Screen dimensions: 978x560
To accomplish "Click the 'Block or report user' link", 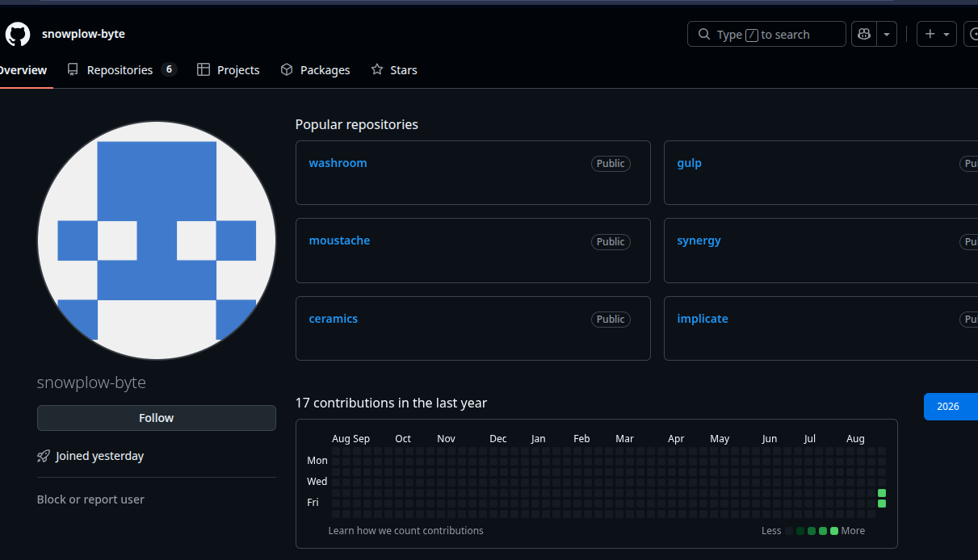I will click(90, 499).
